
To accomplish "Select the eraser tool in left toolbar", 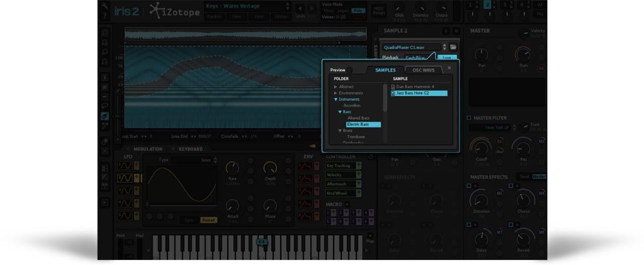I will [105, 142].
